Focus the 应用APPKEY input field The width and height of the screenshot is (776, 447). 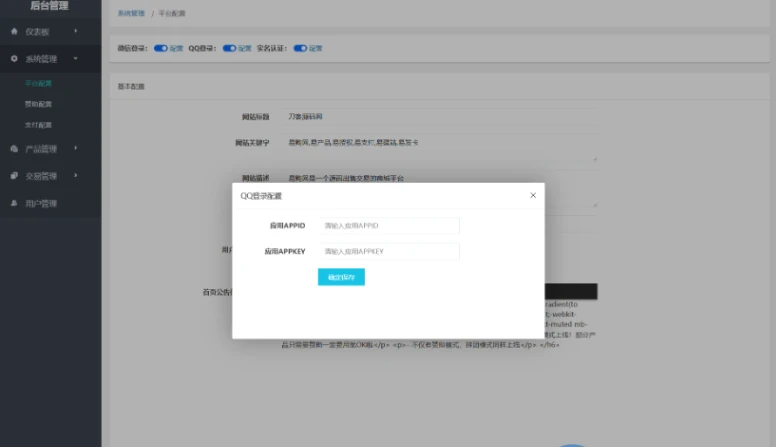(389, 251)
